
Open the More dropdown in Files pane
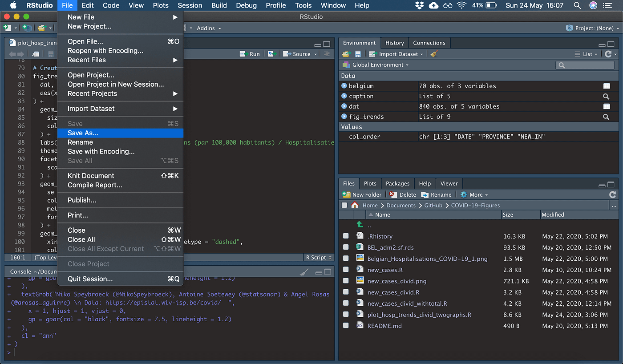coord(474,194)
